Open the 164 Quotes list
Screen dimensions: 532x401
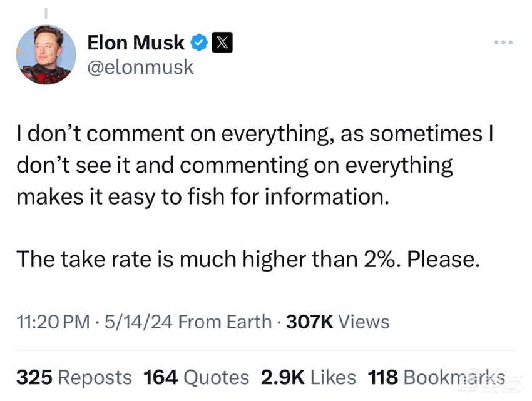(x=196, y=377)
